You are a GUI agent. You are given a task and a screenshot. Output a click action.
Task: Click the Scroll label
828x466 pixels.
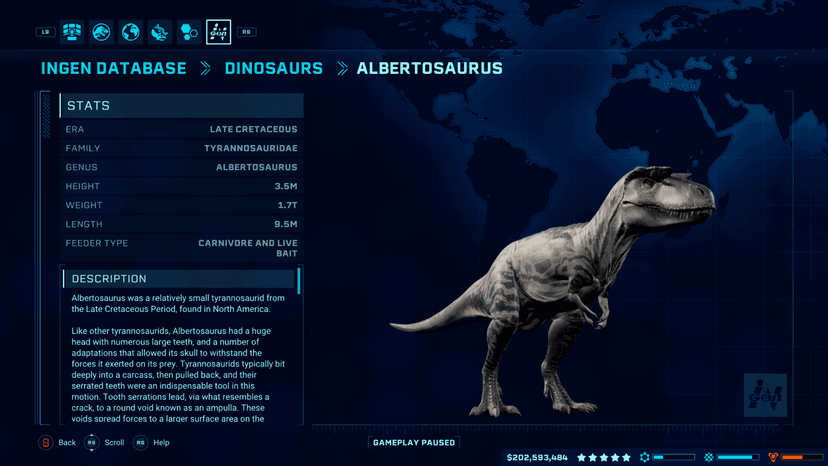pyautogui.click(x=114, y=443)
